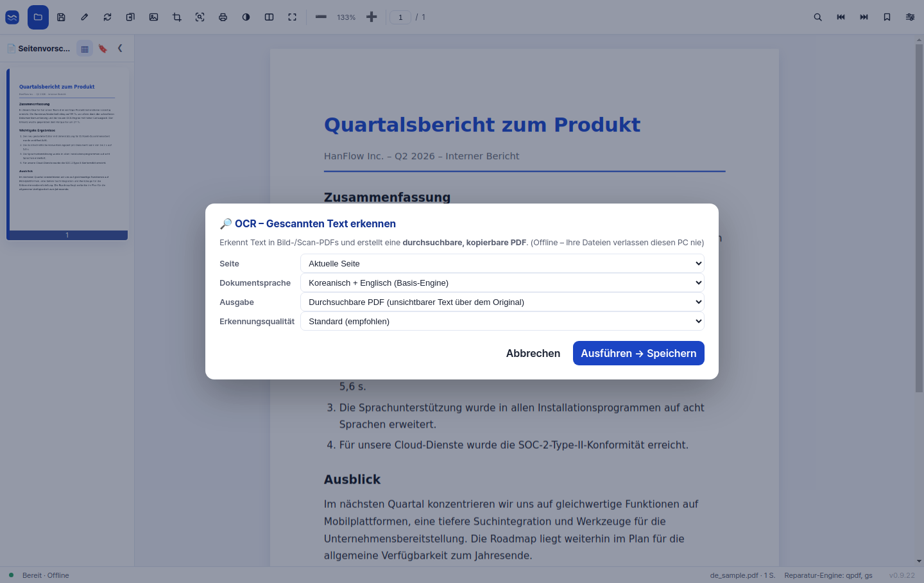Viewport: 924px width, 583px height.
Task: Click the de_sample.pdf status bar entry
Action: (x=742, y=575)
